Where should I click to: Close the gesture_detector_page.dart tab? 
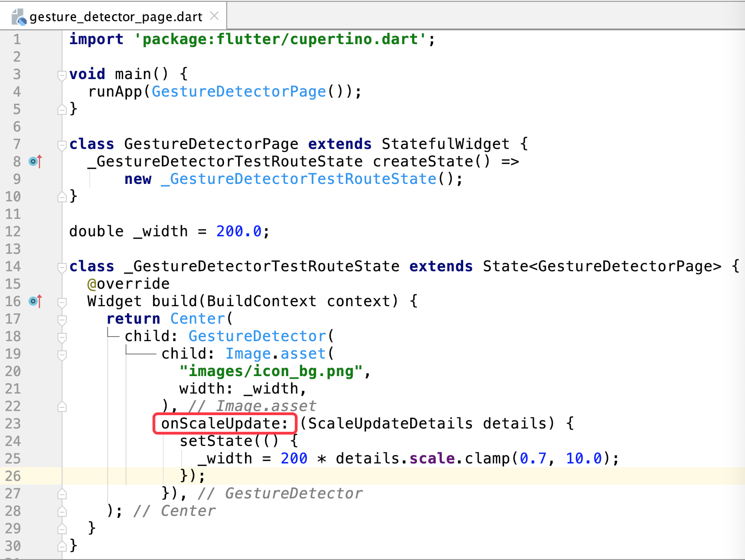(214, 15)
